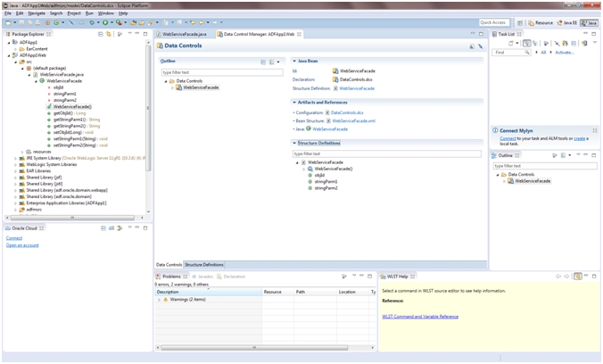Click the Quick Access search field

coord(494,22)
